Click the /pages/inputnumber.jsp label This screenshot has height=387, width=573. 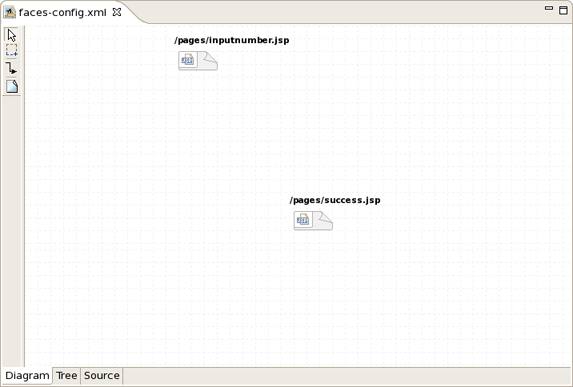point(232,40)
